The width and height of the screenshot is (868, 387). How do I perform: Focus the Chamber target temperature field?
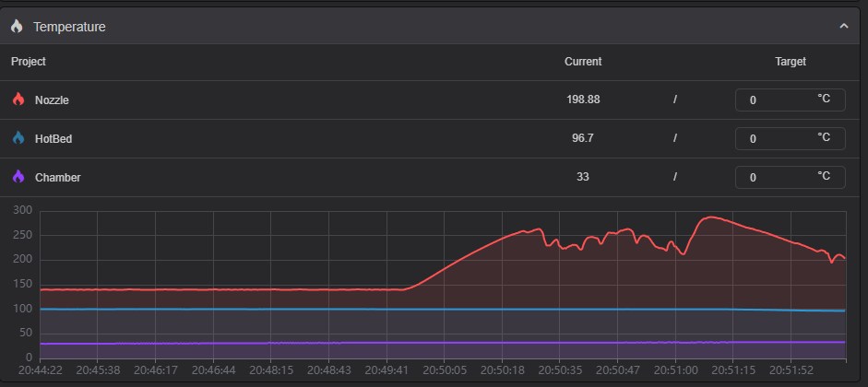pyautogui.click(x=777, y=177)
